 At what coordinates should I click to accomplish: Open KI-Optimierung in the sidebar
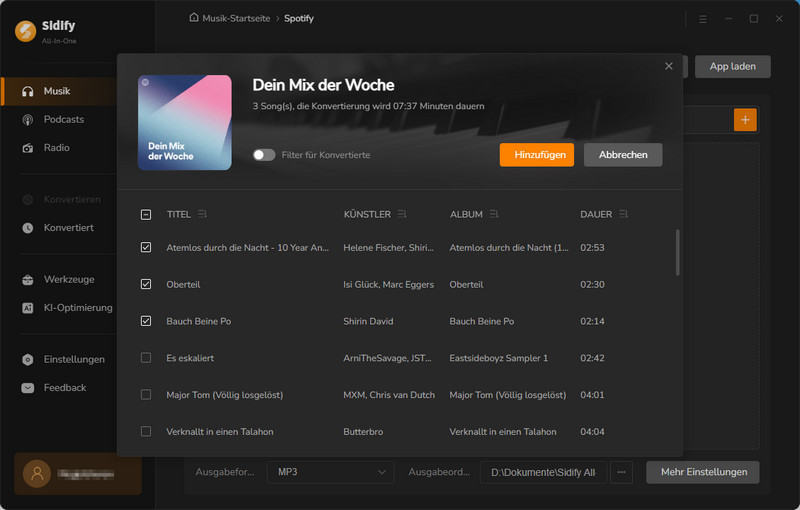click(78, 308)
